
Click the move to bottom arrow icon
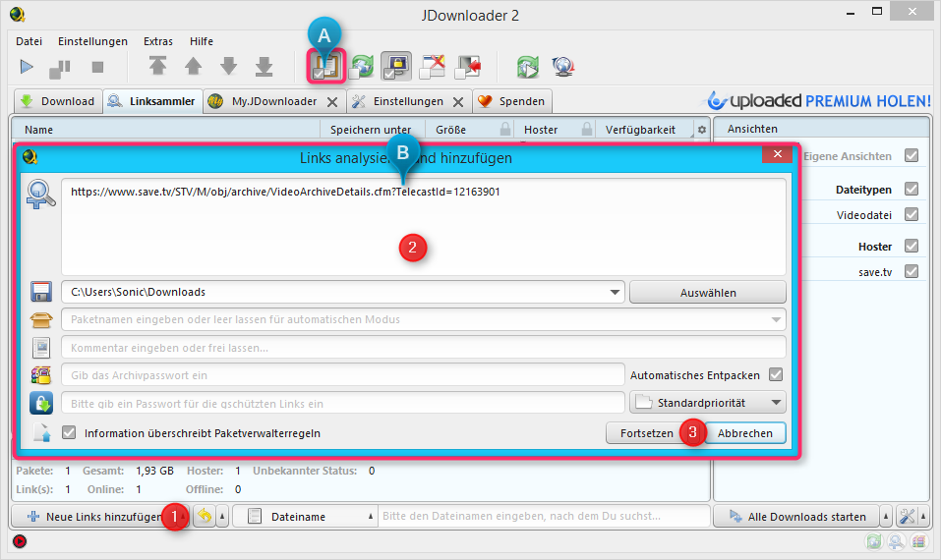[x=264, y=67]
